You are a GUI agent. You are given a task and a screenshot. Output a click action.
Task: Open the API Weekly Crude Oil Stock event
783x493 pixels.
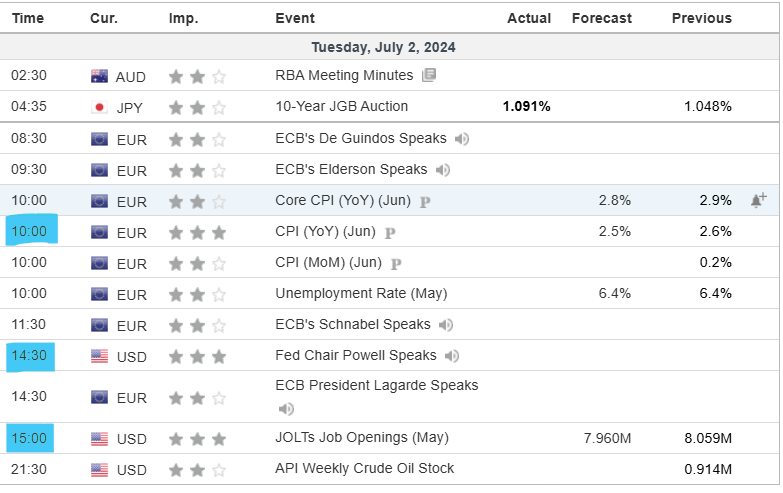(x=364, y=469)
